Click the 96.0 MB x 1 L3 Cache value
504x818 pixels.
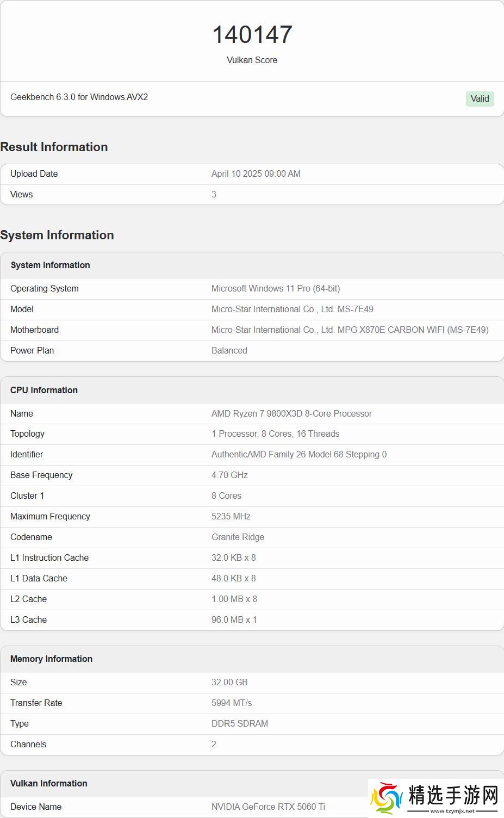234,619
